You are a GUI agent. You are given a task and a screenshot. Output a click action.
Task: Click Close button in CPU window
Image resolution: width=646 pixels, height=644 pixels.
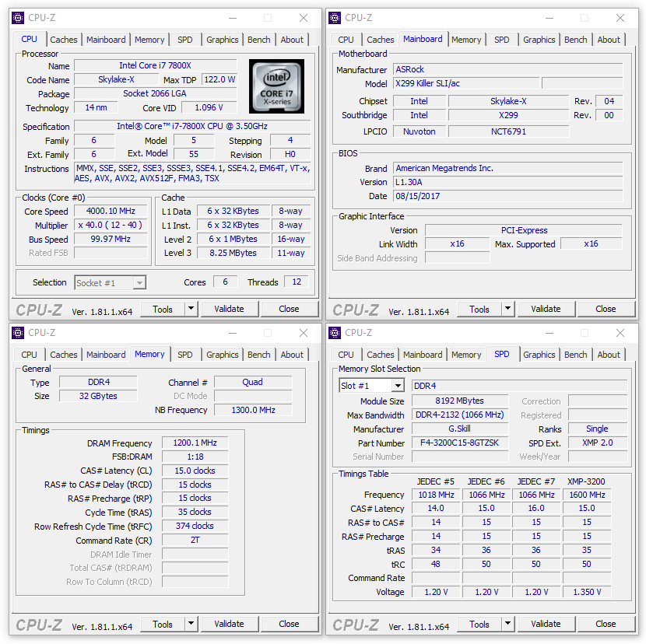pos(289,309)
